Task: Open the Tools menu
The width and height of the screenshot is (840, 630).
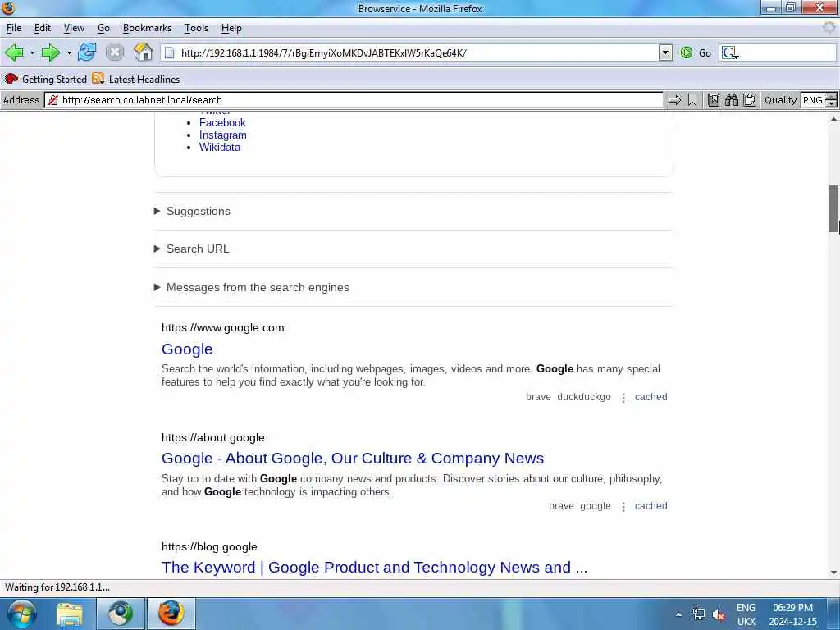Action: tap(196, 28)
